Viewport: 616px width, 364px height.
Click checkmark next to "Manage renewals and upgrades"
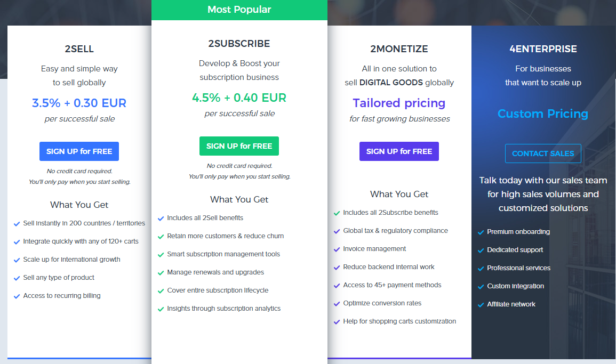click(x=161, y=273)
